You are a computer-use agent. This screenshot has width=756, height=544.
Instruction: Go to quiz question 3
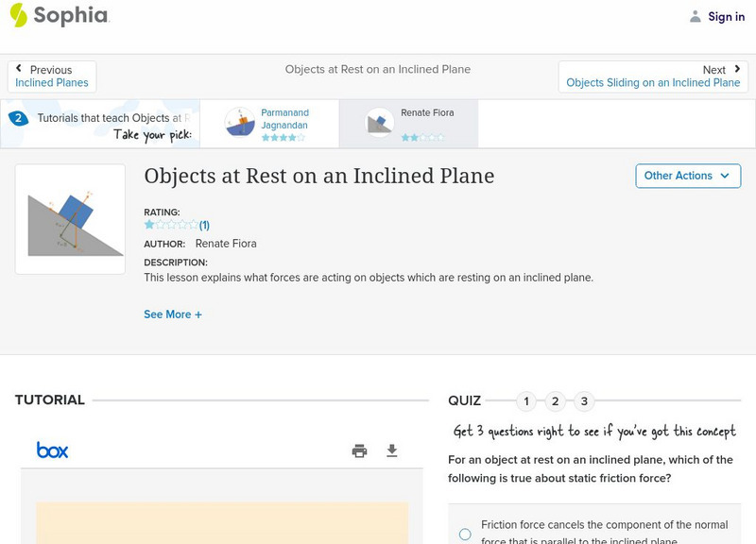pos(584,401)
